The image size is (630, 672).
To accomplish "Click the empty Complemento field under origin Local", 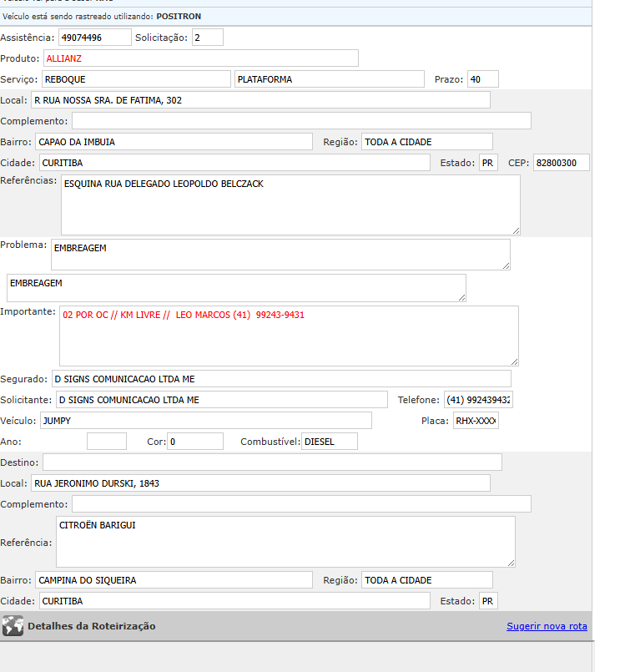I will tap(301, 121).
